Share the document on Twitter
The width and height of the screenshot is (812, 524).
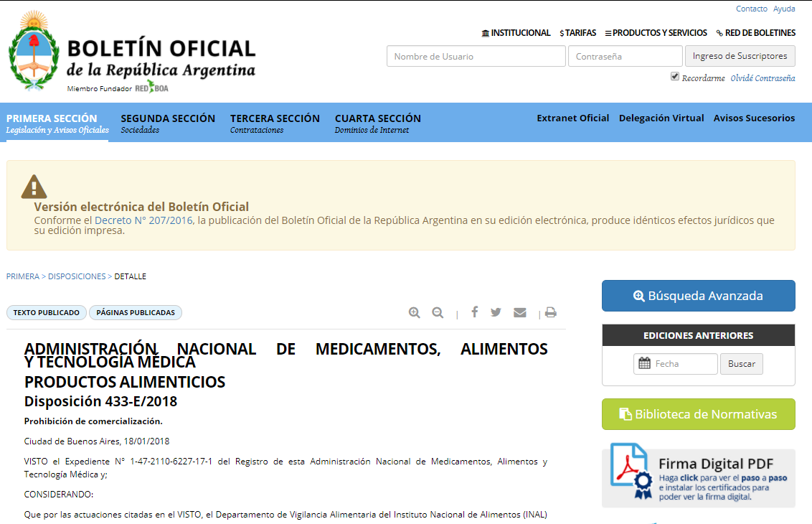click(x=496, y=312)
